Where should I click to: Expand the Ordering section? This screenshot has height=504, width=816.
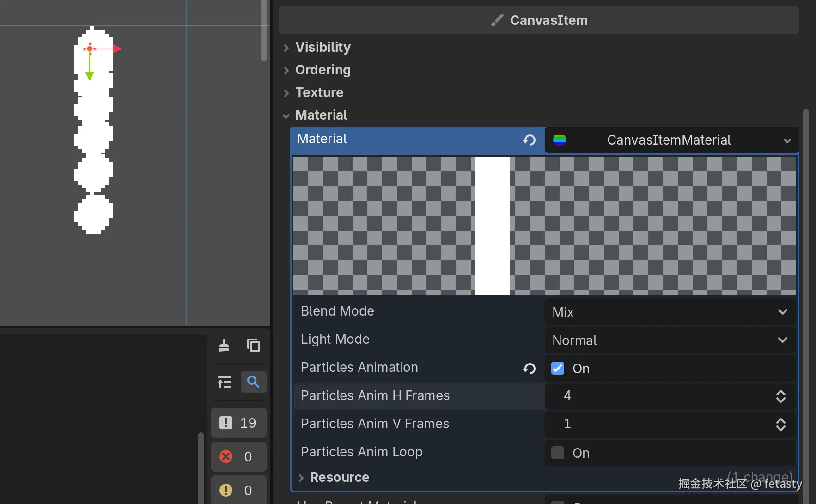(323, 70)
